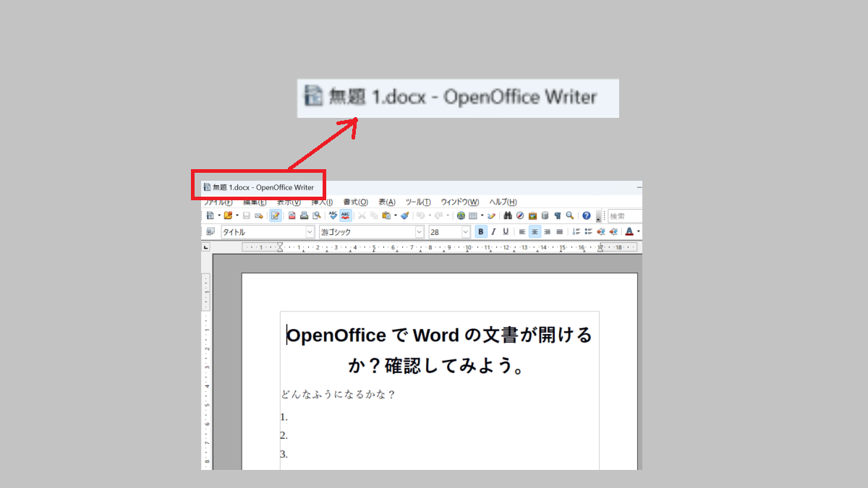
Task: Open OpenOffice Help question mark icon
Action: (x=586, y=215)
